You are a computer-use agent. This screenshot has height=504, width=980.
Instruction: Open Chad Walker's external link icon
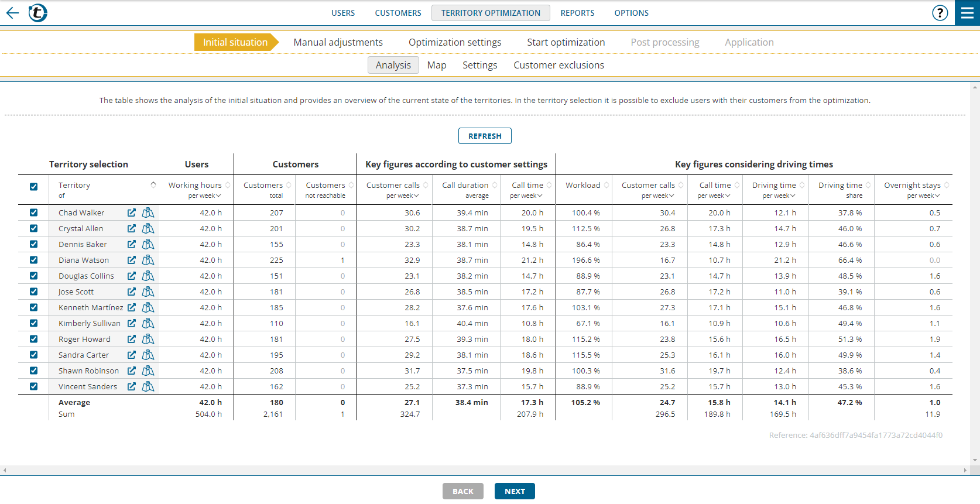pos(132,212)
